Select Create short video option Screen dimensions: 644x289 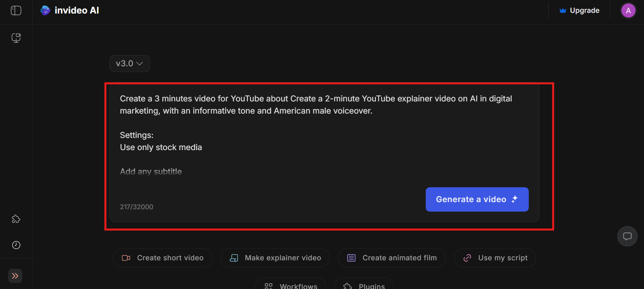pyautogui.click(x=163, y=258)
